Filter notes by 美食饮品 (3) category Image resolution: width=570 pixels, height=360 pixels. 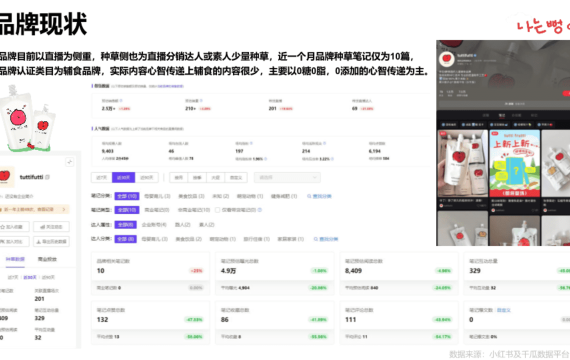pyautogui.click(x=191, y=196)
